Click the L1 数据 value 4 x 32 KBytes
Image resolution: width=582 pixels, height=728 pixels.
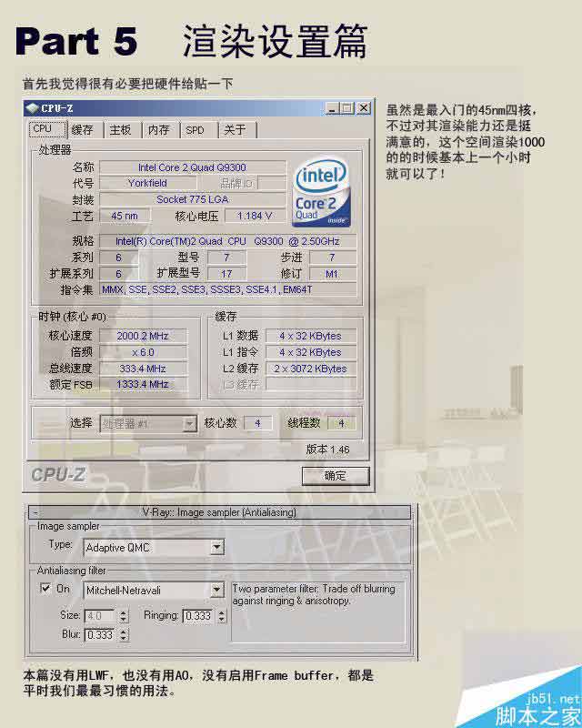click(311, 336)
